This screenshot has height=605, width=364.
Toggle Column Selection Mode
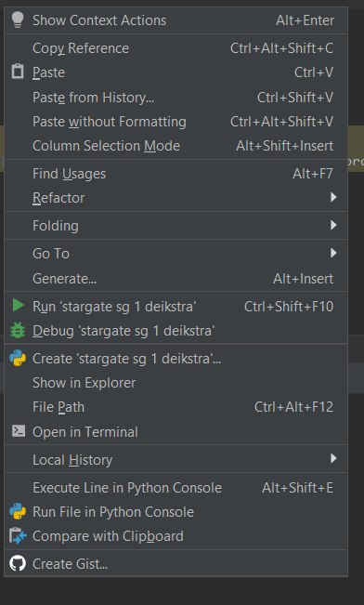point(175,146)
